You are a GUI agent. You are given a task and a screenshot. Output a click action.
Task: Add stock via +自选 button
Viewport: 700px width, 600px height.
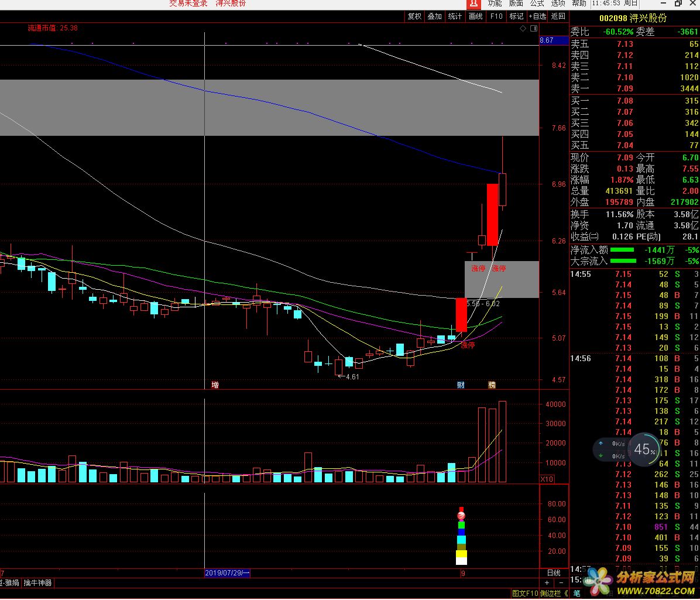click(x=537, y=16)
